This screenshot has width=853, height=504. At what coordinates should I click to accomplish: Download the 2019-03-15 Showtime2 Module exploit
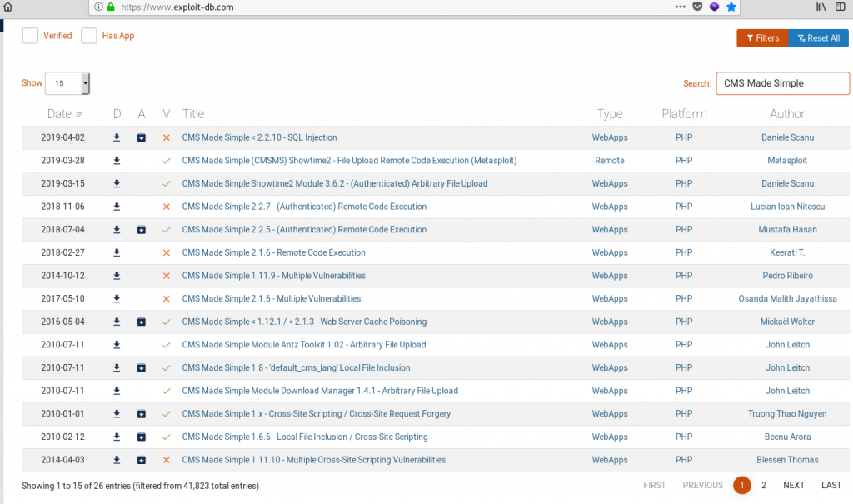click(x=117, y=184)
